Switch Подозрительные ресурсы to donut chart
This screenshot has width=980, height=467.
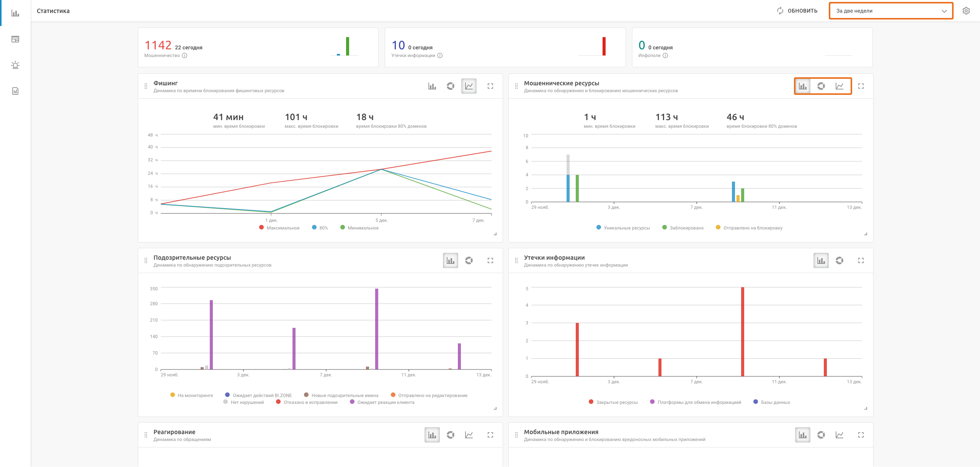[x=469, y=260]
